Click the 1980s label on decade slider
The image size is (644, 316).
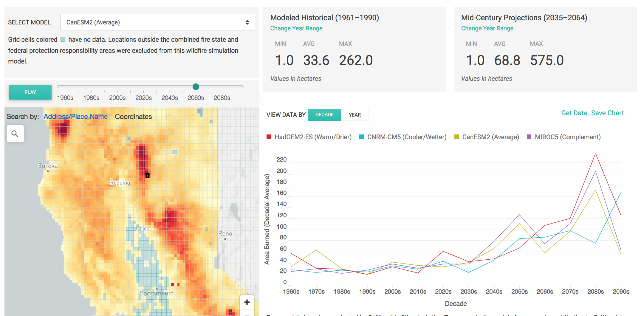(91, 98)
